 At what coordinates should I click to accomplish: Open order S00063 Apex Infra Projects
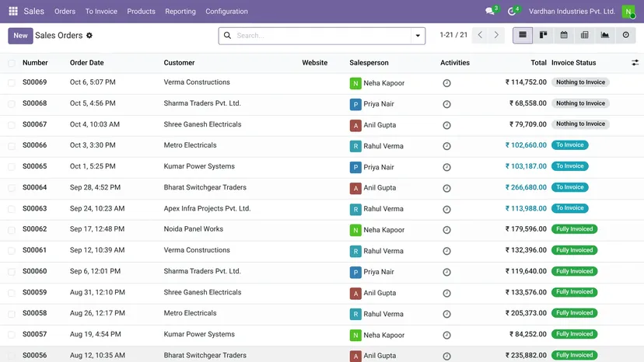coord(322,209)
